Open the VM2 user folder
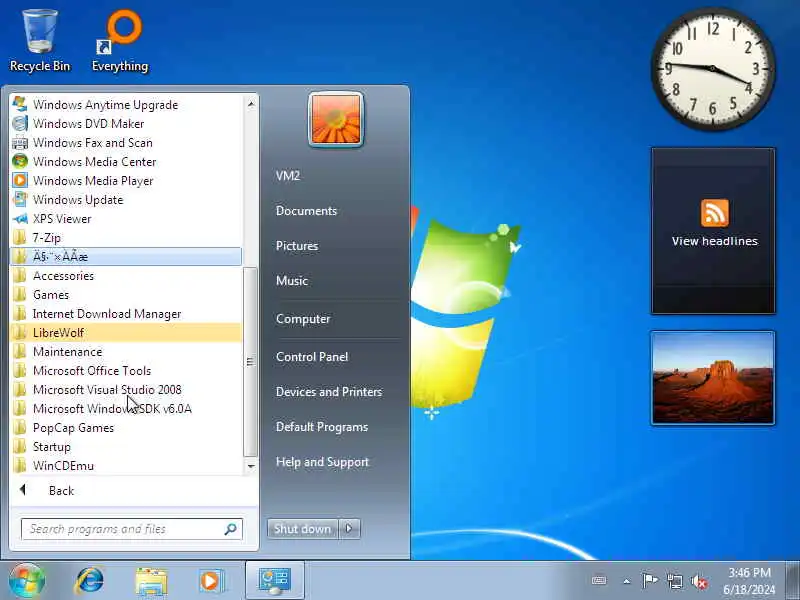800x600 pixels. point(288,176)
